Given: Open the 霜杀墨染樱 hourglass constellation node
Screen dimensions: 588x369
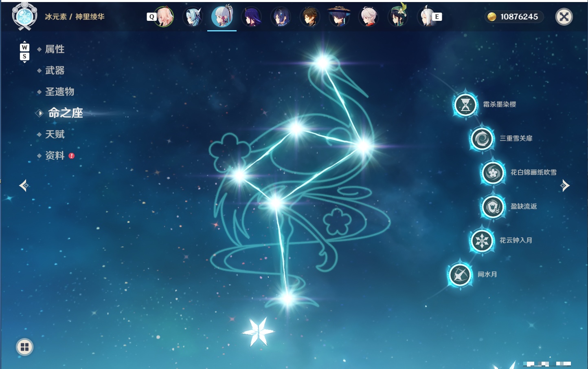Looking at the screenshot, I should click(x=465, y=105).
